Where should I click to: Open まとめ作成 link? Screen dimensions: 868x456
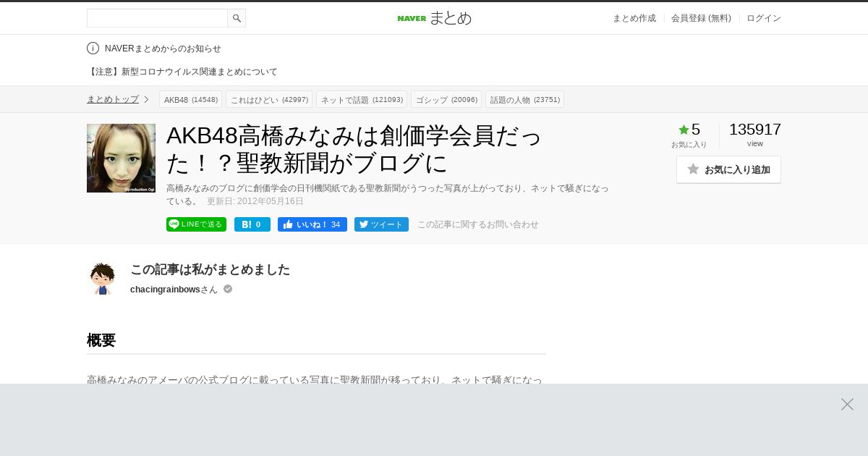(x=634, y=18)
